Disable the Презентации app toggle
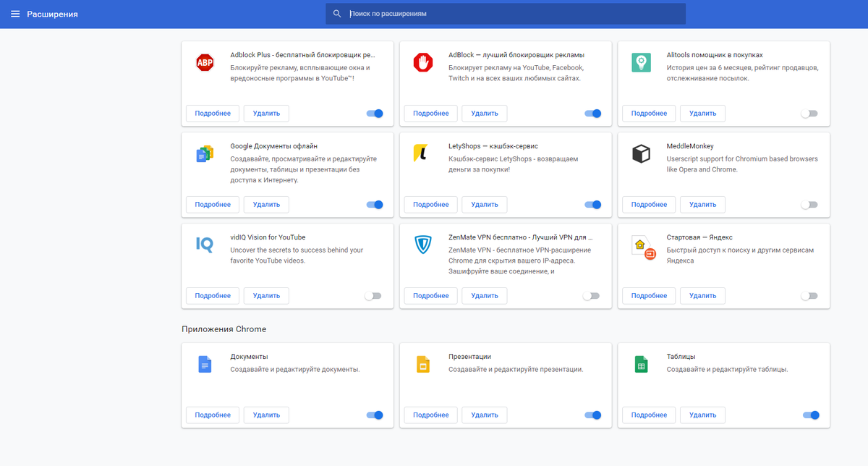The image size is (868, 466). [593, 415]
